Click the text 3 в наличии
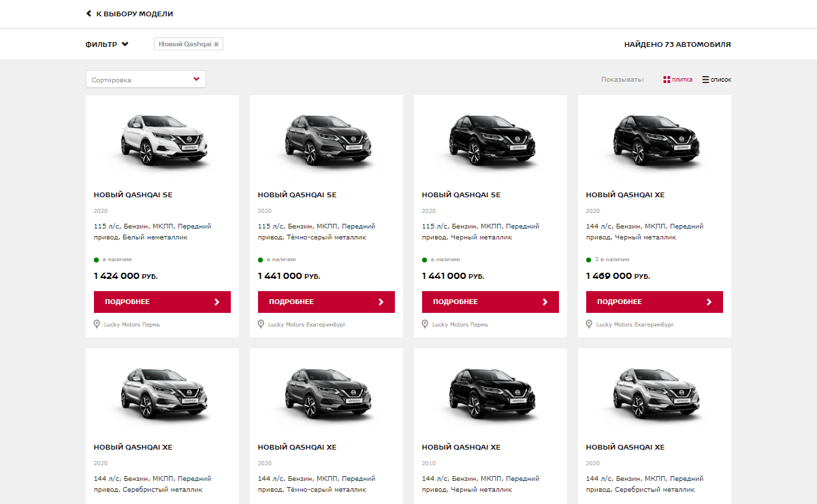817x504 pixels. (x=612, y=259)
